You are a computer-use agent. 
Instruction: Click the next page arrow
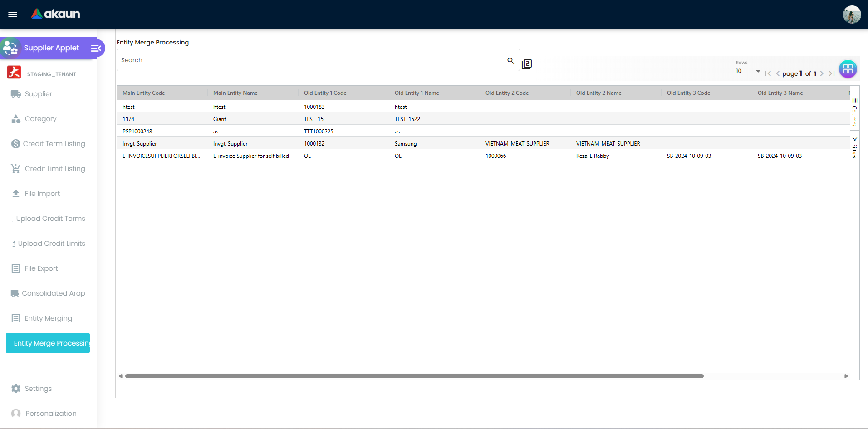(x=822, y=73)
